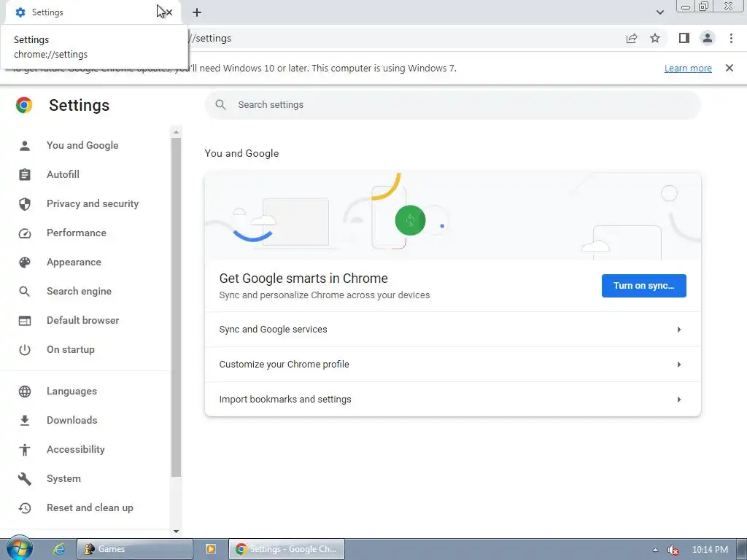
Task: Open a new tab with plus button
Action: coord(197,12)
